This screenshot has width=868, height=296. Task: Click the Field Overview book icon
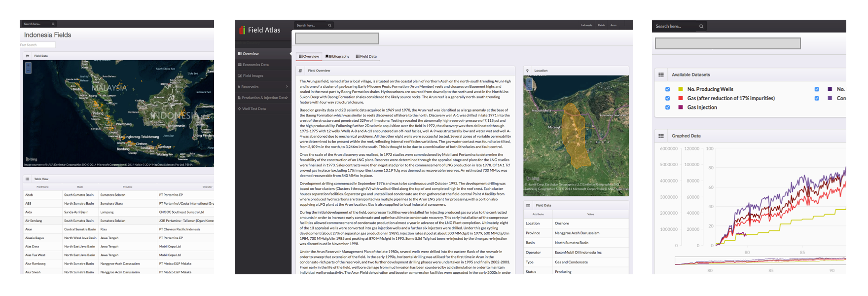tap(300, 71)
